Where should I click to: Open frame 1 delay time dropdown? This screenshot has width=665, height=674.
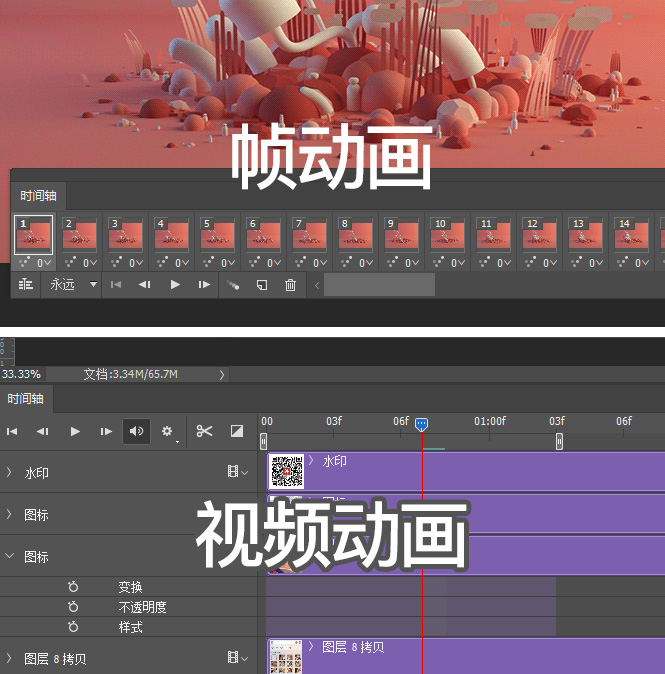pos(44,263)
